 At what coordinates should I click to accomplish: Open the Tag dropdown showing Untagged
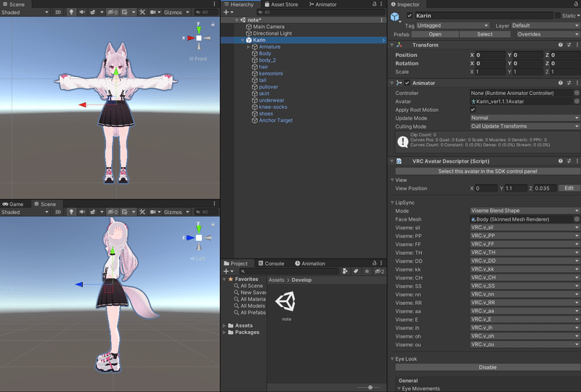pyautogui.click(x=452, y=25)
